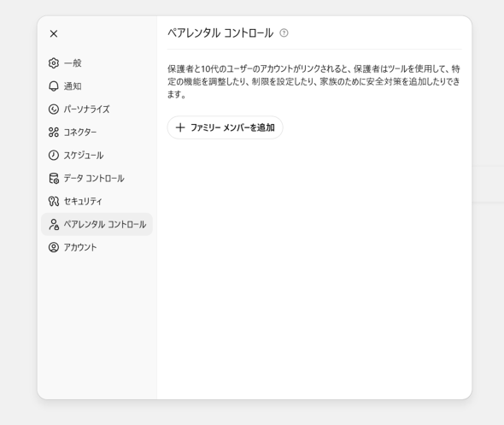Click the bell icon next to 通知

coord(54,86)
